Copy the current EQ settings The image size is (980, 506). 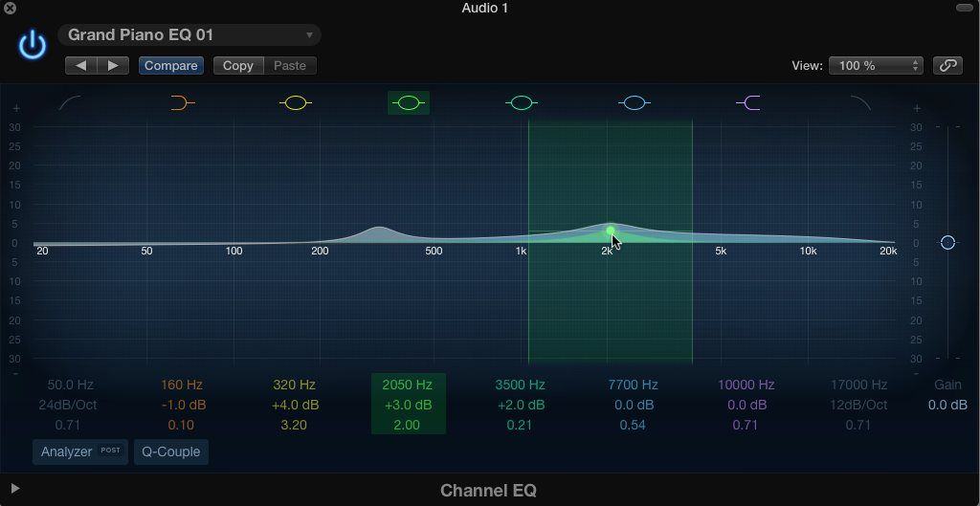click(238, 66)
